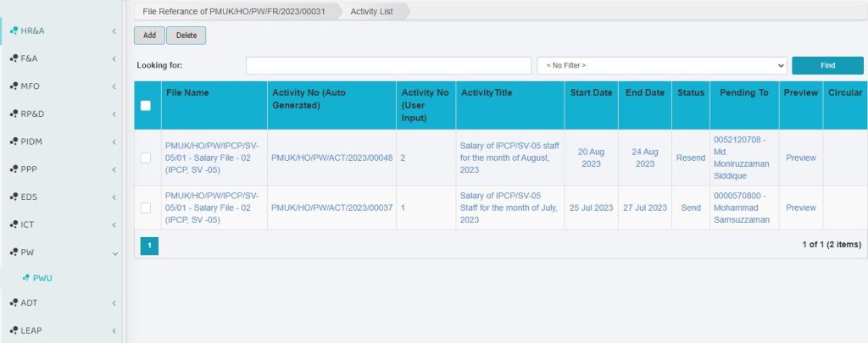Expand the PPP menu chevron
This screenshot has width=868, height=343.
114,169
